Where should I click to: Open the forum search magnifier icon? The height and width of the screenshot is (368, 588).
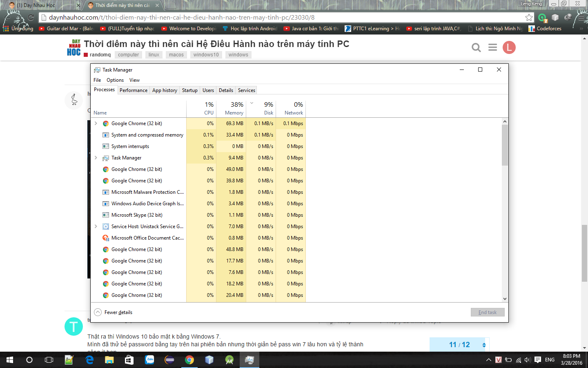[x=476, y=47]
